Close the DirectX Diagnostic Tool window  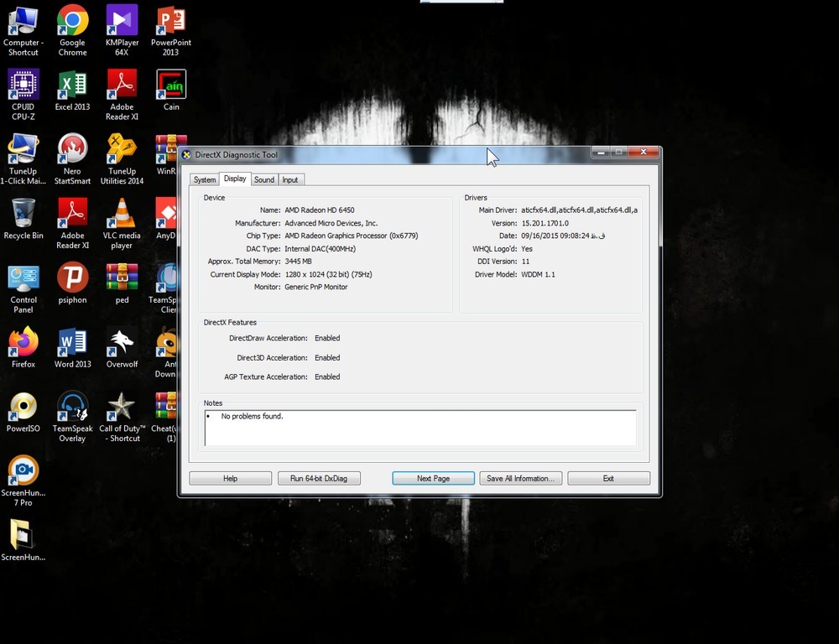point(644,153)
